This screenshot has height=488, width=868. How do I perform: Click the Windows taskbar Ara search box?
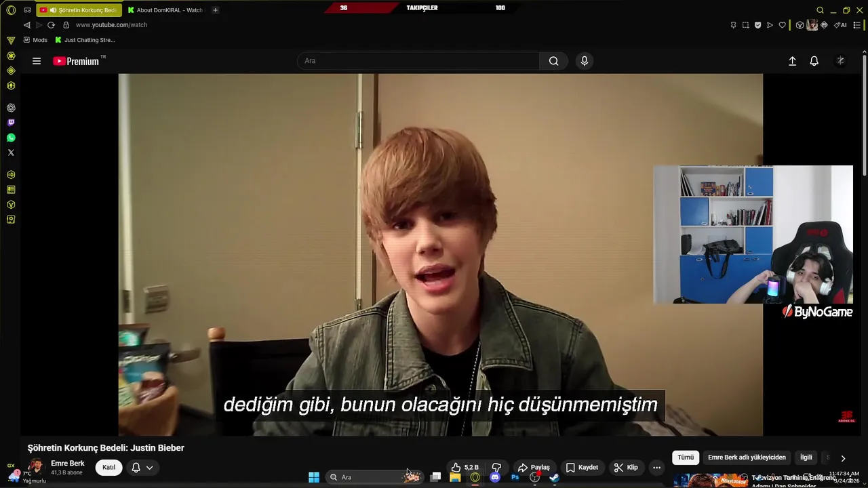tap(375, 477)
